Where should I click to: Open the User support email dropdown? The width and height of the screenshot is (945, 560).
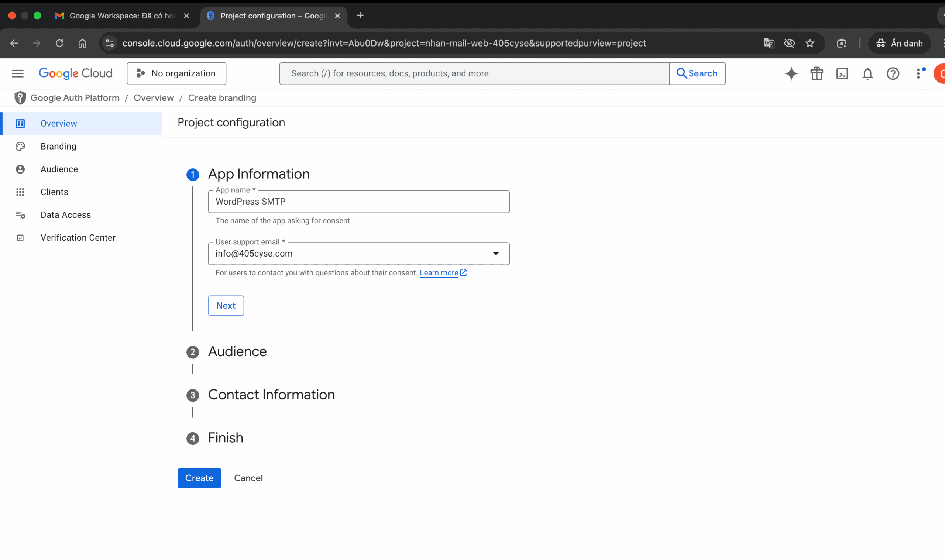click(359, 254)
